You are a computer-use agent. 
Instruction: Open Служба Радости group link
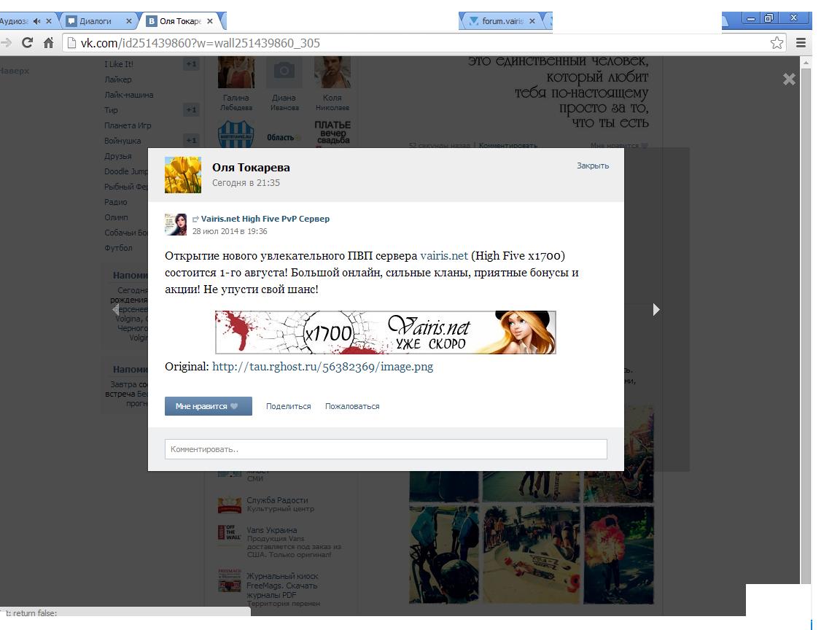pyautogui.click(x=277, y=499)
